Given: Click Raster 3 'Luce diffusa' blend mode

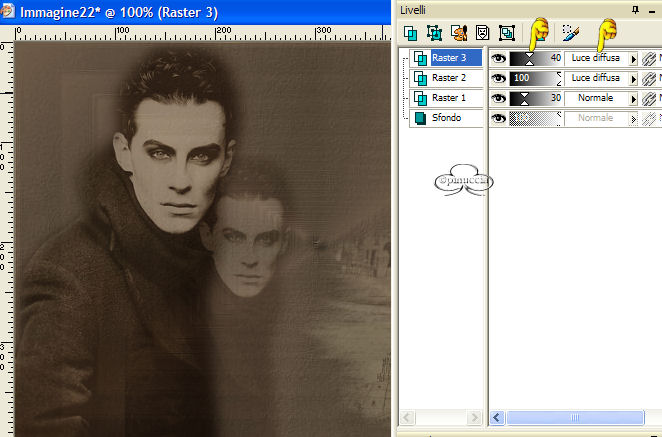Looking at the screenshot, I should [x=596, y=58].
